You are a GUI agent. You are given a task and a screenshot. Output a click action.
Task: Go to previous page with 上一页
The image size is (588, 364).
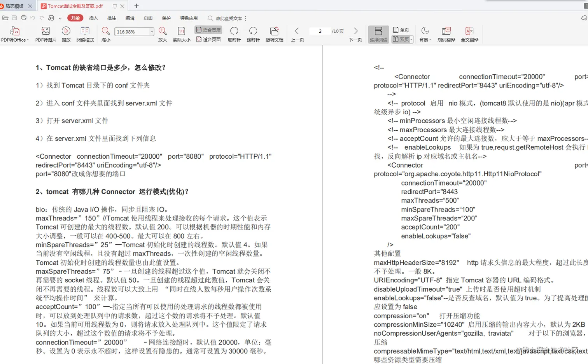click(x=297, y=34)
